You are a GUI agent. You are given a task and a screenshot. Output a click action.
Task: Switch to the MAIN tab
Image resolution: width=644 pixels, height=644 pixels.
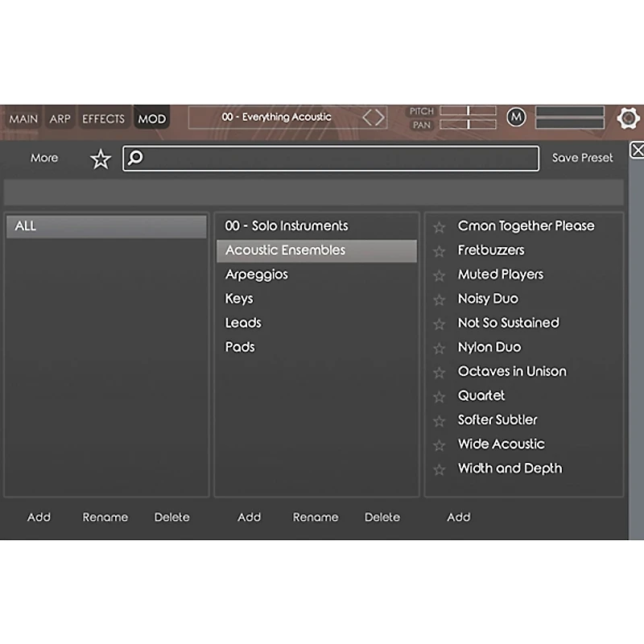23,118
